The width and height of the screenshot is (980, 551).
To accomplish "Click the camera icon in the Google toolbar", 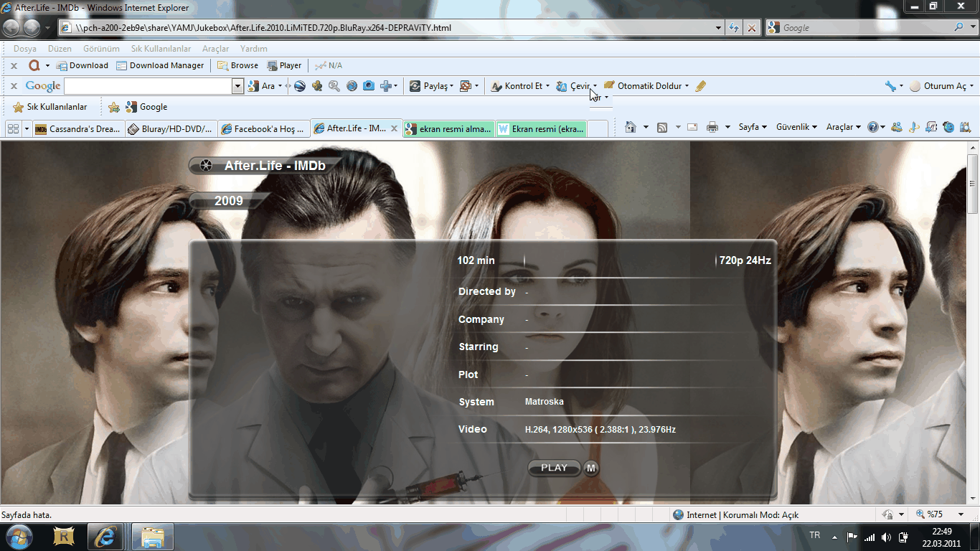I will 369,86.
